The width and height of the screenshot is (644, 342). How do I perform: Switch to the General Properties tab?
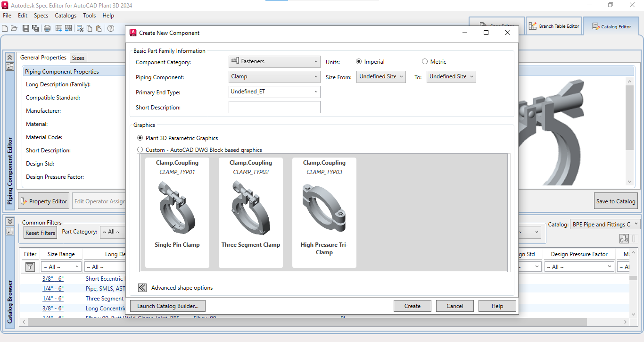pyautogui.click(x=43, y=58)
